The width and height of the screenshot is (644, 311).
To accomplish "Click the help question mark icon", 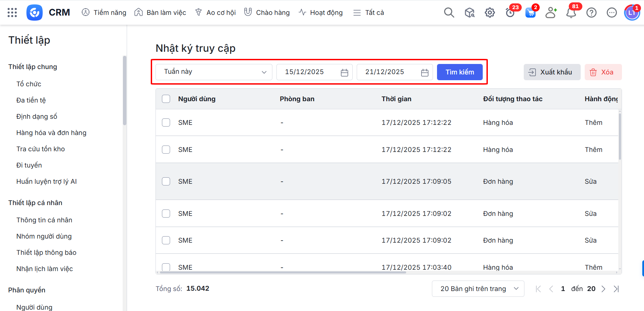I will (x=591, y=13).
